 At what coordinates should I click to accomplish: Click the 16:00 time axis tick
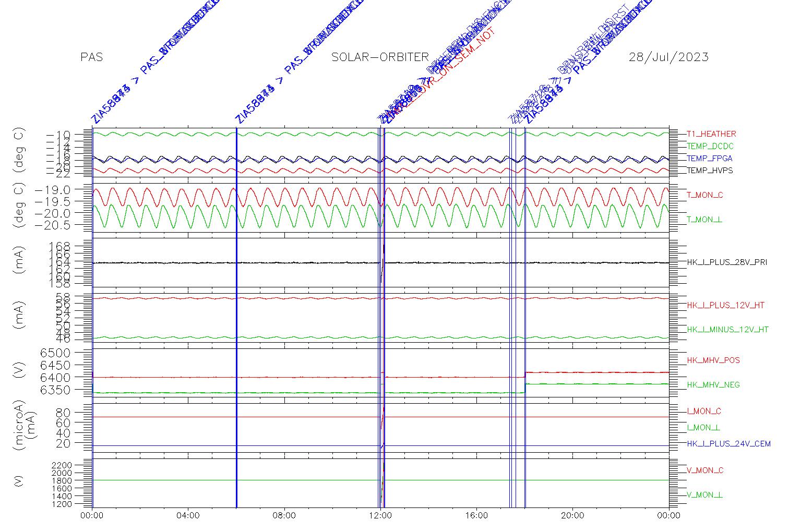[476, 516]
